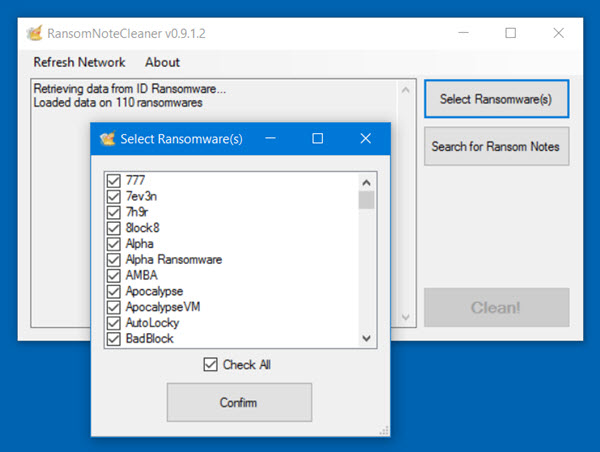The height and width of the screenshot is (452, 600).
Task: Click the ransomware list scrollbar thumb
Action: click(x=366, y=200)
